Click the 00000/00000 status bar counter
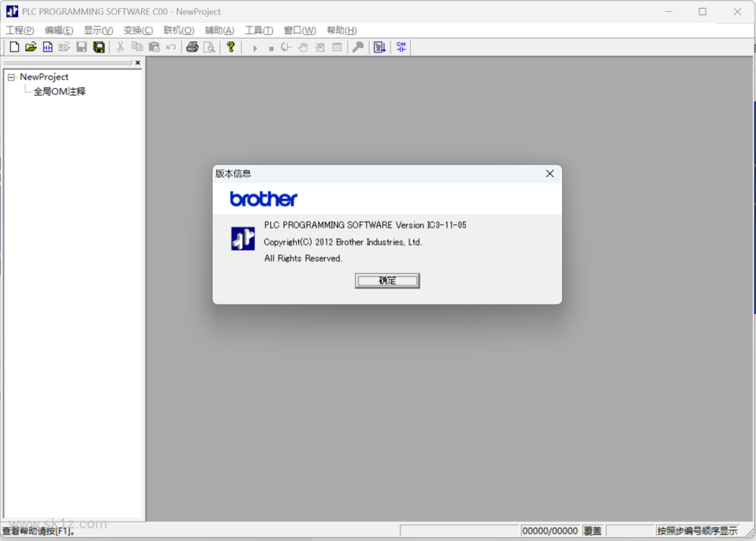The width and height of the screenshot is (756, 541). (x=550, y=531)
